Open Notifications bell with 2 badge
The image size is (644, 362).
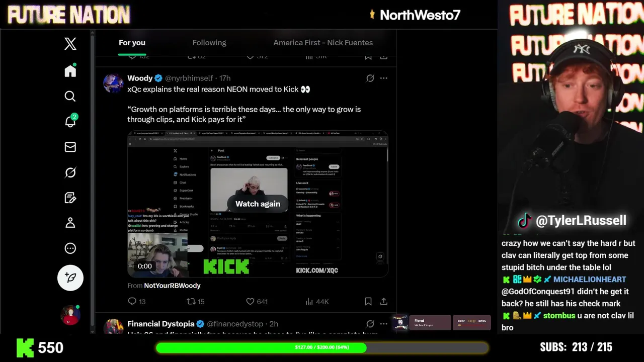(70, 121)
